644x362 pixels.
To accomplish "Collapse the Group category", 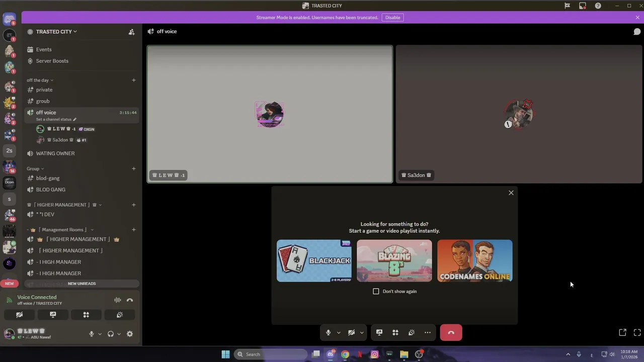I will [x=35, y=168].
